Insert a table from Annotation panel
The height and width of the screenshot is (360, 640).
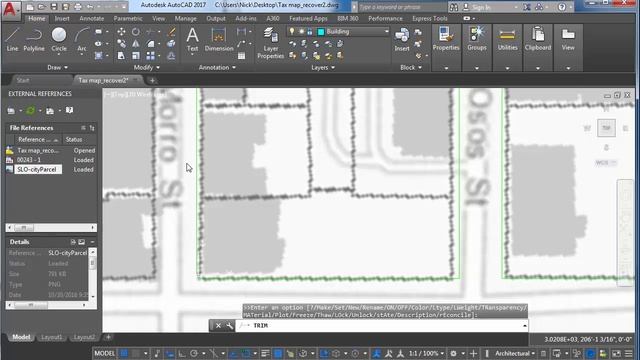242,56
